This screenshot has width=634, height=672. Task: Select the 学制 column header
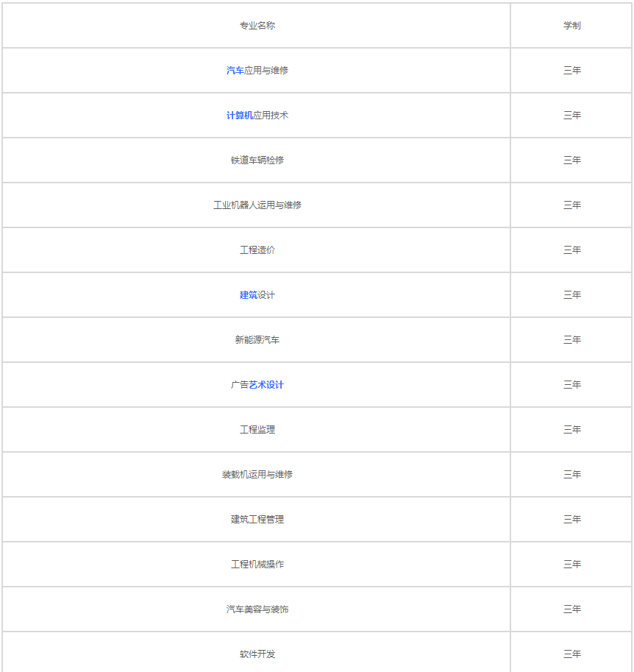[x=572, y=26]
